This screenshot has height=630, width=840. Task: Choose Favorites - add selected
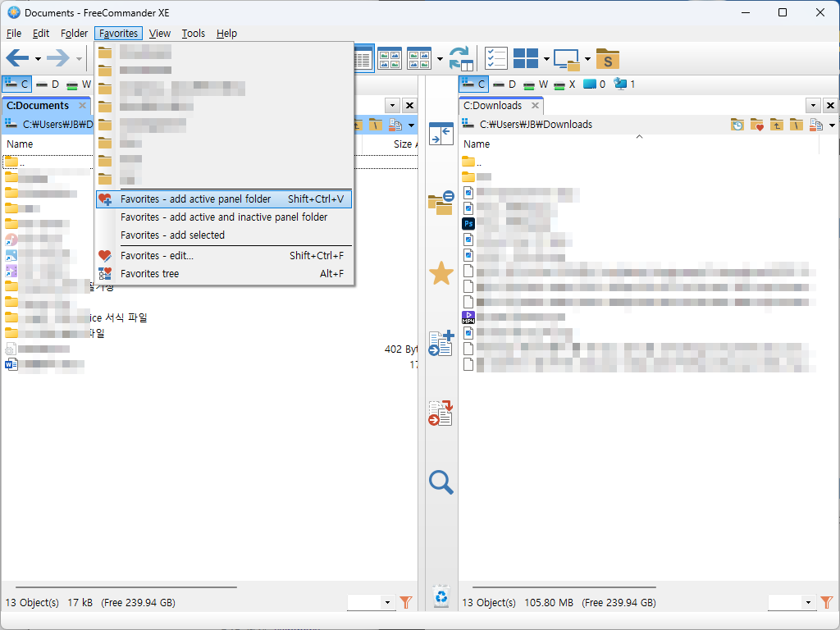coord(224,235)
